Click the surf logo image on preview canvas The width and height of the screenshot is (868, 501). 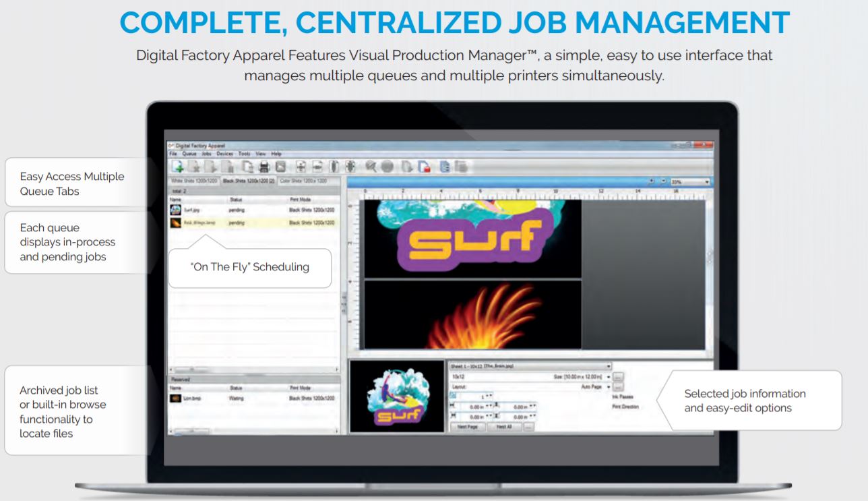pos(472,237)
